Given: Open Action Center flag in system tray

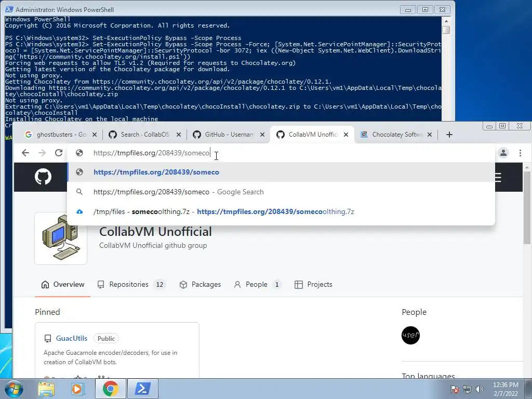Looking at the screenshot, I should tap(455, 389).
